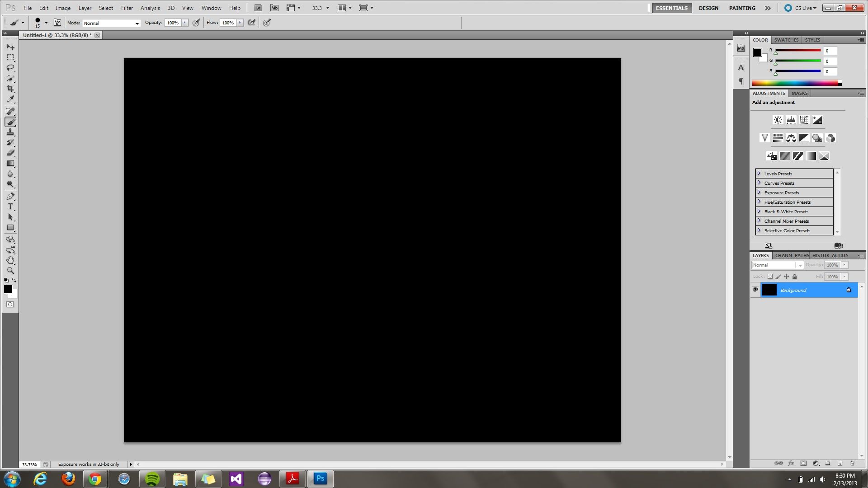Select the Blur tool
Image resolution: width=868 pixels, height=488 pixels.
click(x=10, y=174)
